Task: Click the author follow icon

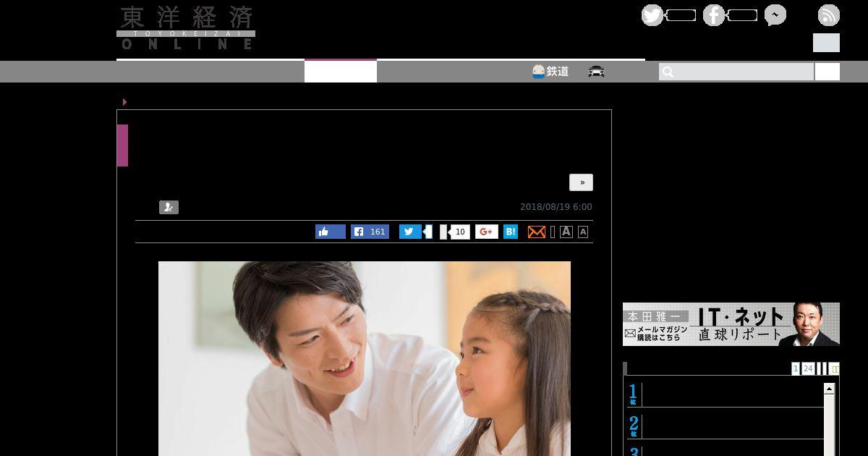Action: [169, 207]
